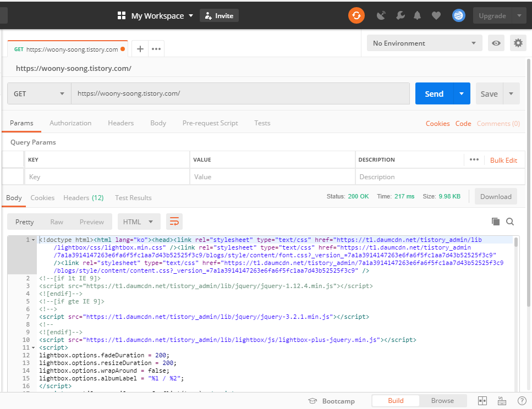Select the Pretty view mode
Screen dimensions: 532x409
(24, 222)
